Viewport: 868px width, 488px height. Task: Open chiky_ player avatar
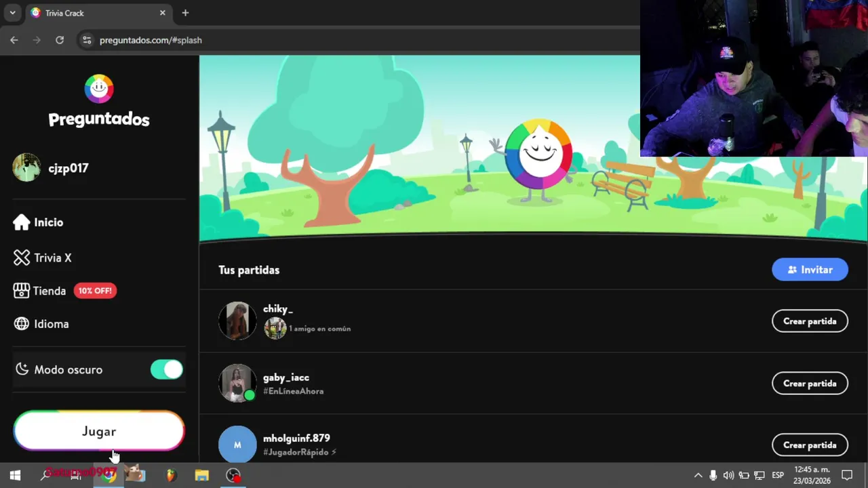237,321
